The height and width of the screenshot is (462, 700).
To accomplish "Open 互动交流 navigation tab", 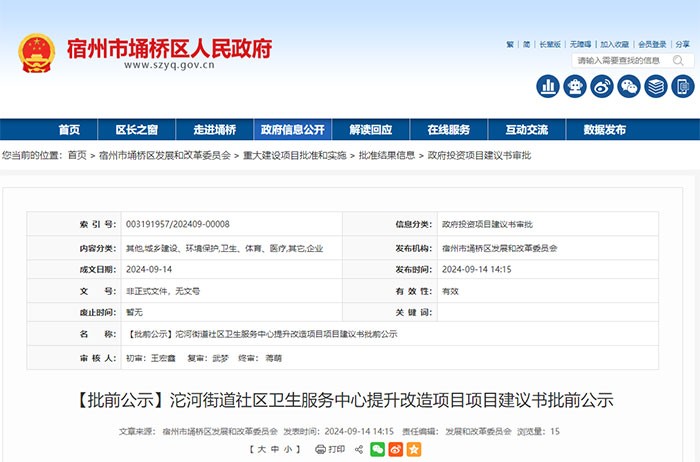I will [527, 129].
